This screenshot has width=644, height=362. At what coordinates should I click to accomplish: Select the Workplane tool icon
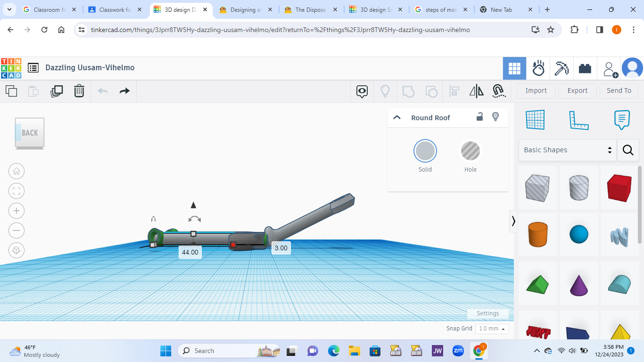(x=535, y=120)
